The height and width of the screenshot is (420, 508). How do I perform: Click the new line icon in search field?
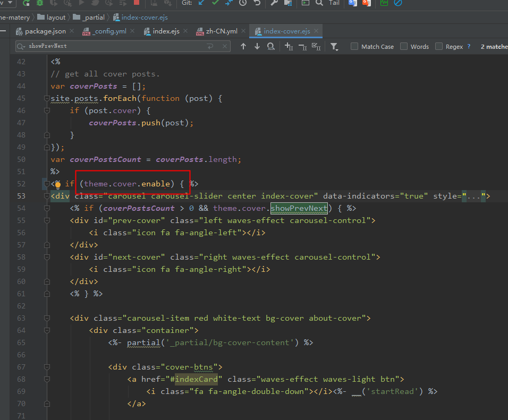[210, 46]
